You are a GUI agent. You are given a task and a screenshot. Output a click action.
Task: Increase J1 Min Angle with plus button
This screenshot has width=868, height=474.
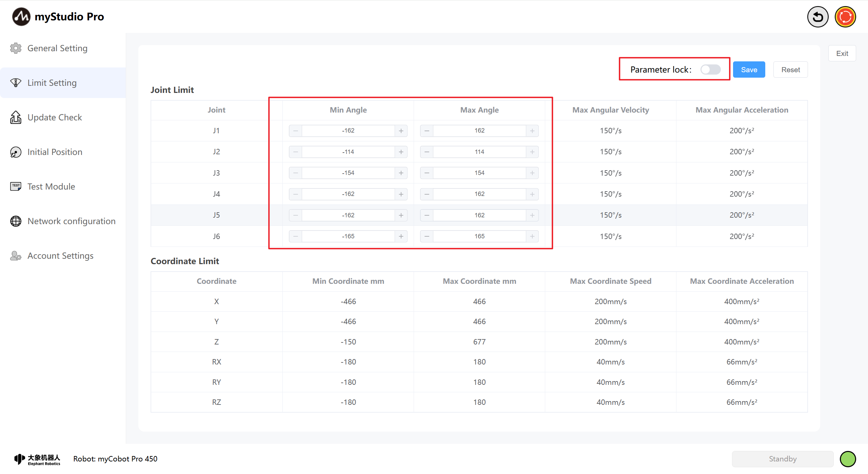(401, 131)
